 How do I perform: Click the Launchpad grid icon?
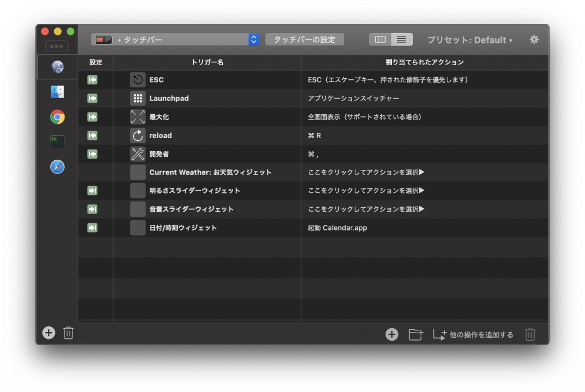pyautogui.click(x=138, y=98)
